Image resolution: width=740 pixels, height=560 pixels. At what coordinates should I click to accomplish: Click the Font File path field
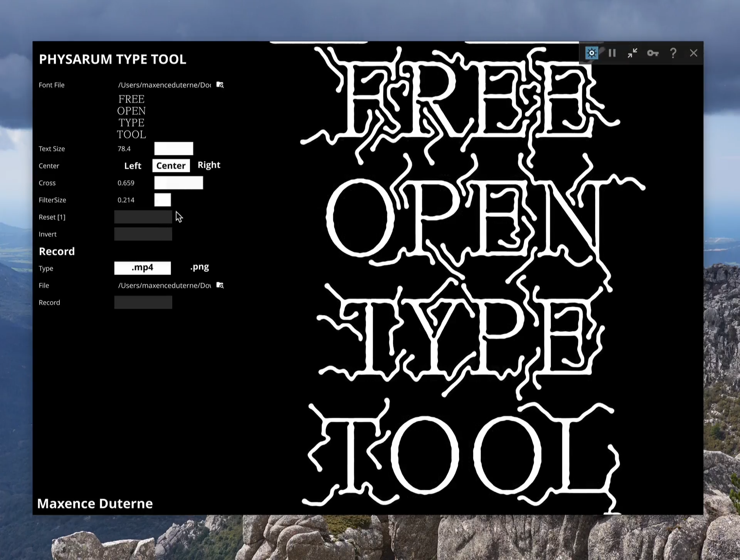[165, 85]
